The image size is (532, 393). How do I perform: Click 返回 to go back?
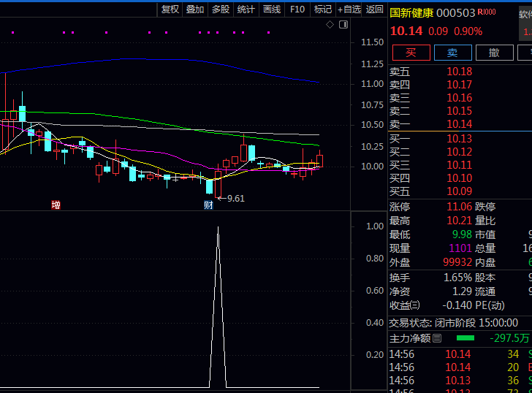[374, 9]
